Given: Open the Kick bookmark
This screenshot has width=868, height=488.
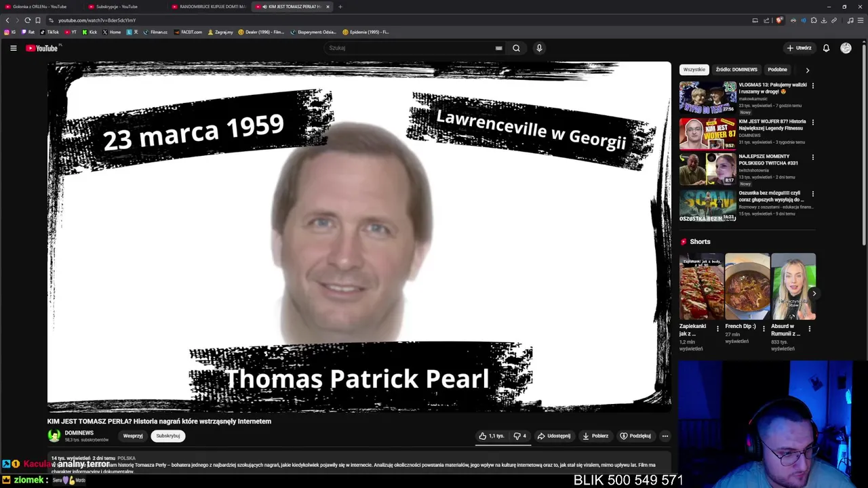Looking at the screenshot, I should 90,32.
